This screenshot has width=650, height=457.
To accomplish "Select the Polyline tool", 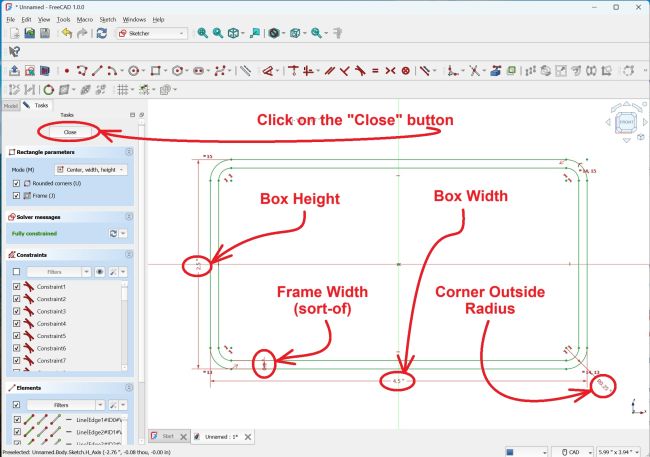I will 82,71.
